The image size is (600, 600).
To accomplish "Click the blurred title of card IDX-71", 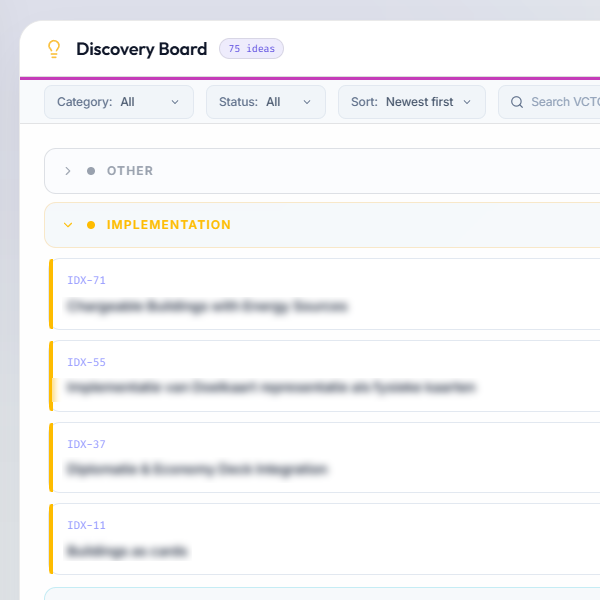I will (207, 306).
